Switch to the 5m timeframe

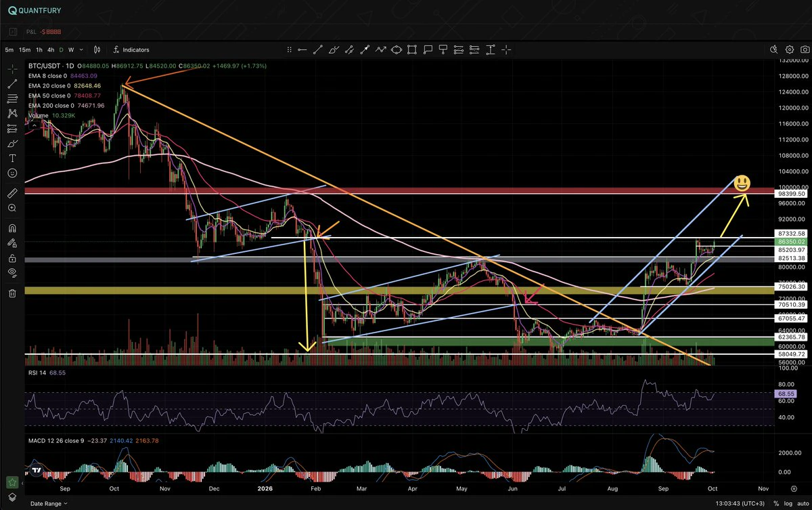9,49
